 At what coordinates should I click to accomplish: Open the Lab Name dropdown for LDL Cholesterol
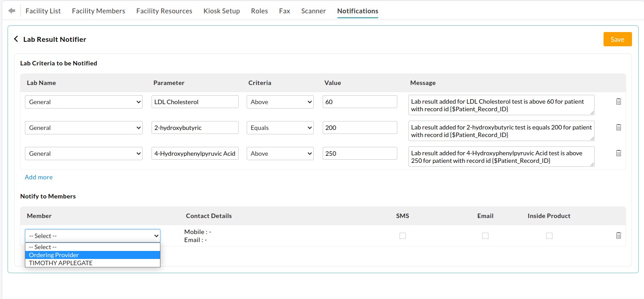coord(83,101)
